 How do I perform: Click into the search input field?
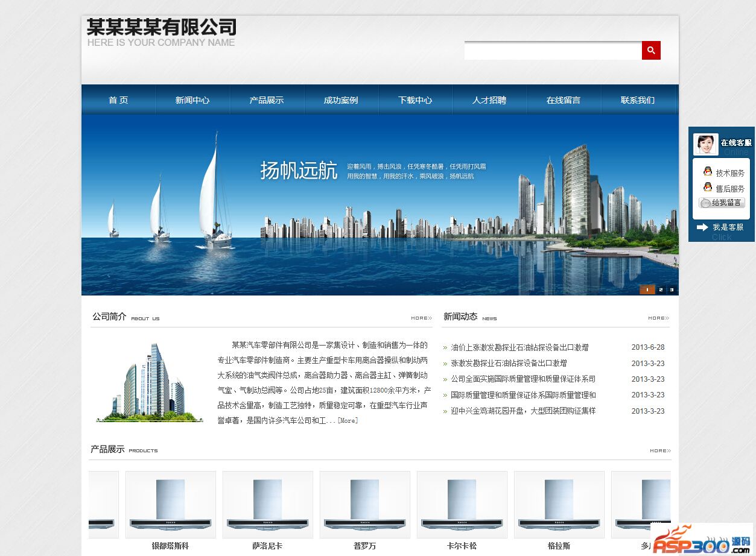553,51
